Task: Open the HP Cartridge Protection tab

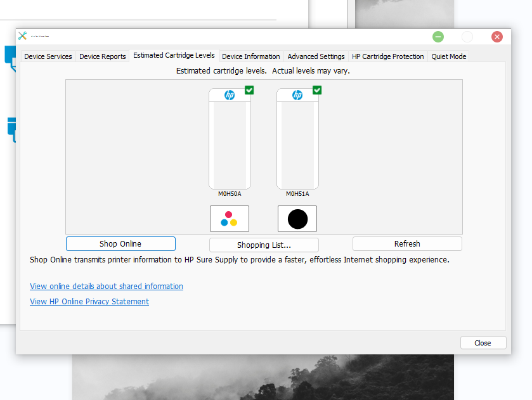Action: pyautogui.click(x=388, y=56)
